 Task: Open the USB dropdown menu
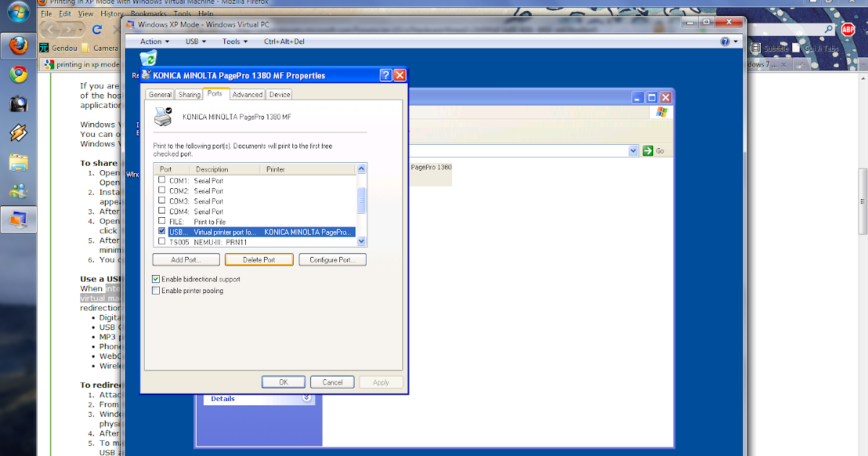pyautogui.click(x=195, y=41)
